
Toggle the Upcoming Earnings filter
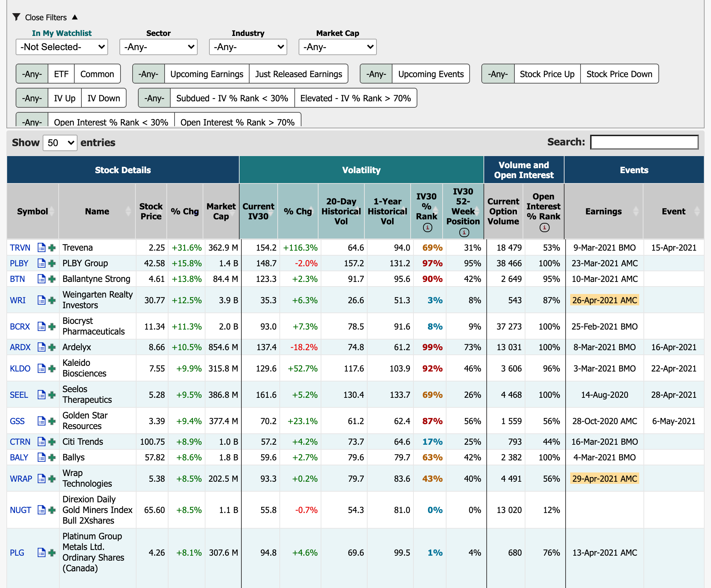coord(207,74)
